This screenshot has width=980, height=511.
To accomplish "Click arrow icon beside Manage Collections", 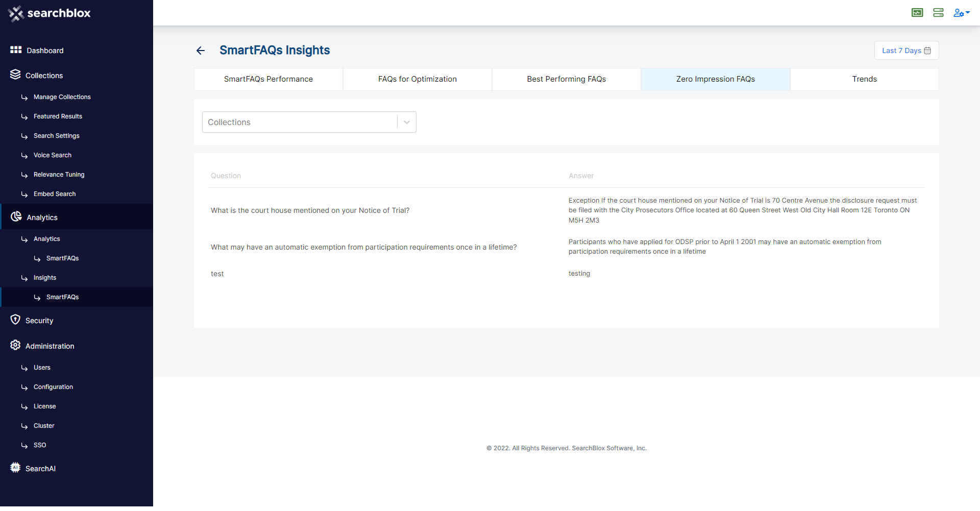I will (x=24, y=98).
